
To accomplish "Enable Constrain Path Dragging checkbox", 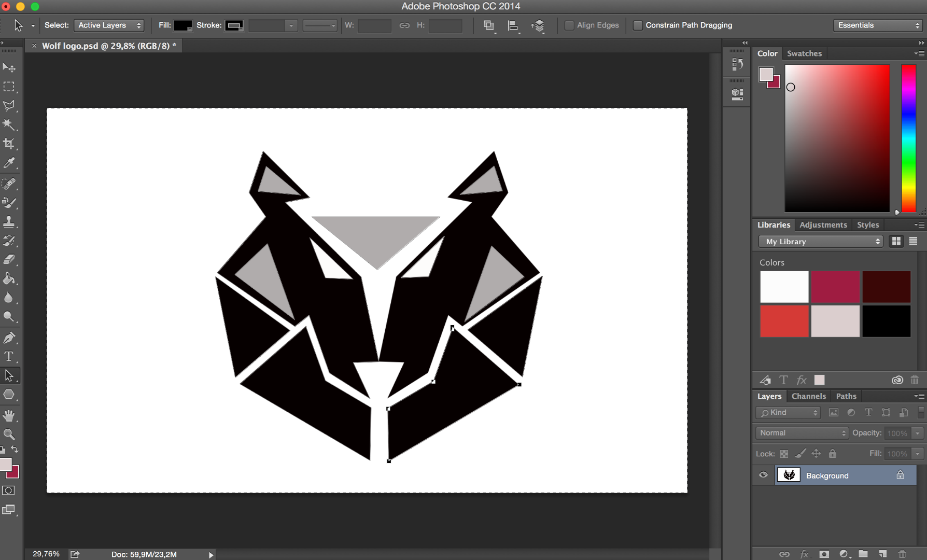I will [638, 25].
